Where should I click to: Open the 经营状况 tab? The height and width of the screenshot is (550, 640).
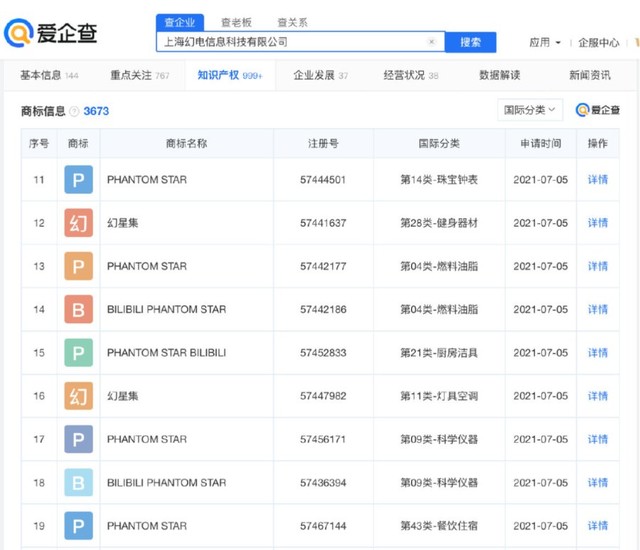pos(411,75)
